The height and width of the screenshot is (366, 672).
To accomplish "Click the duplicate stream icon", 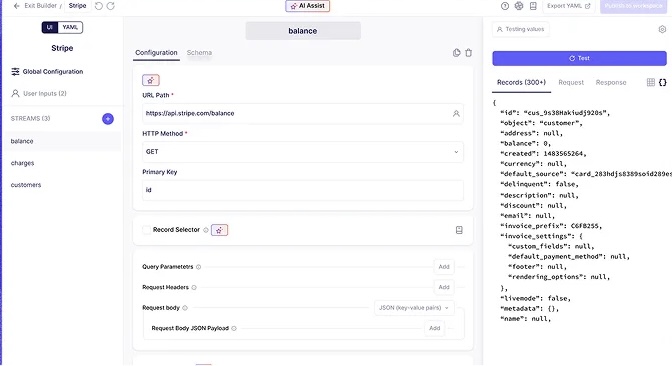I will [456, 53].
